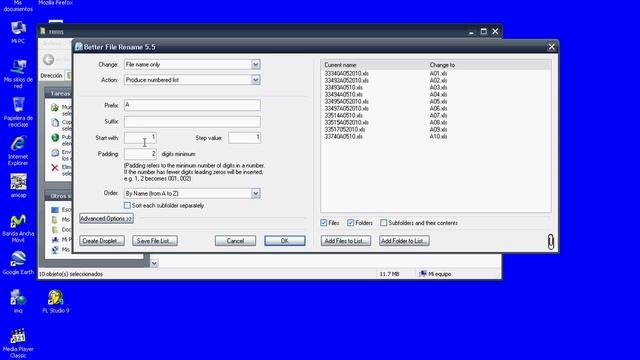Open amcap desktop shortcut
Screen dimensions: 640x360
[18, 186]
